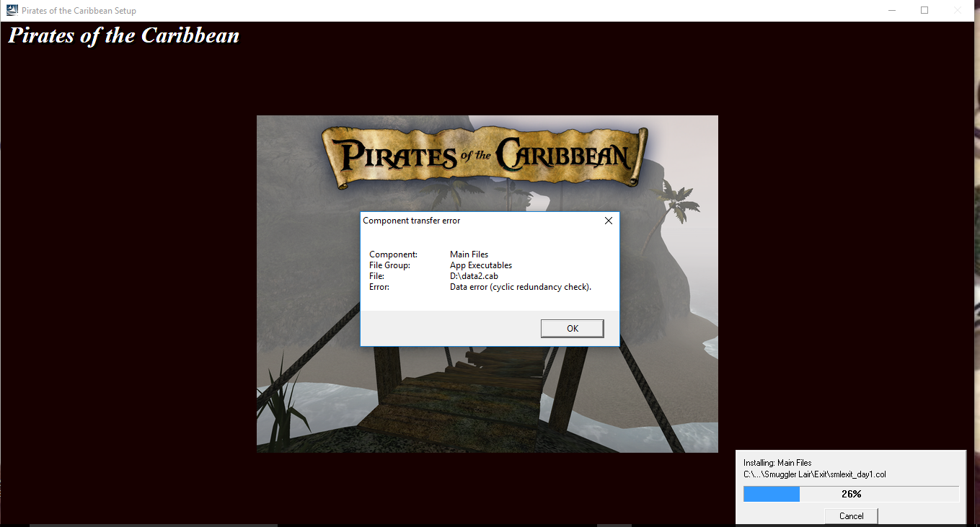The height and width of the screenshot is (527, 980).
Task: Click the 'Component:' label in the dialog
Action: coord(393,254)
